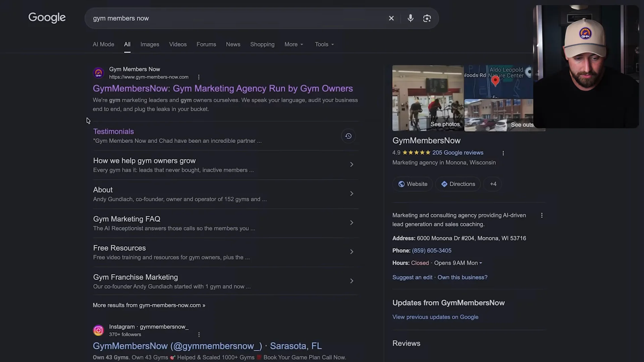The width and height of the screenshot is (644, 362).
Task: Open the map thumbnail showing Aldo Leopold Nature Center
Action: click(x=499, y=82)
